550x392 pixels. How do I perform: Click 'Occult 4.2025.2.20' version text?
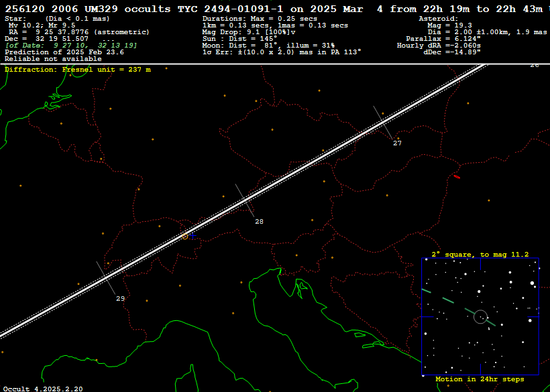point(43,389)
